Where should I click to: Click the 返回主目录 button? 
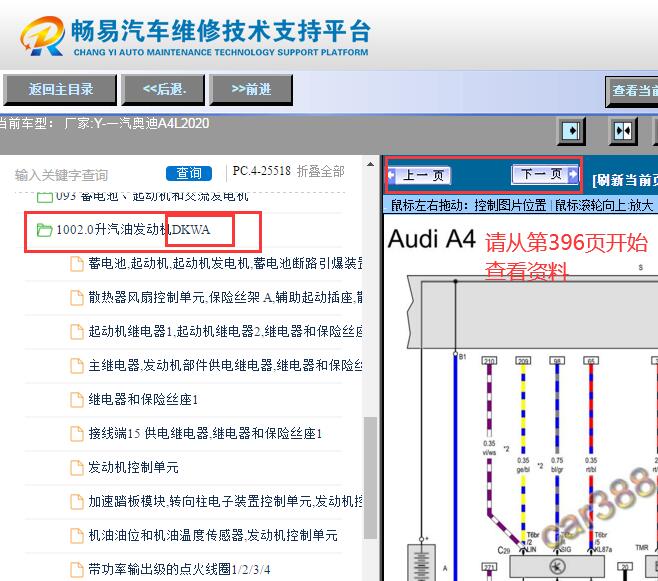(x=60, y=89)
